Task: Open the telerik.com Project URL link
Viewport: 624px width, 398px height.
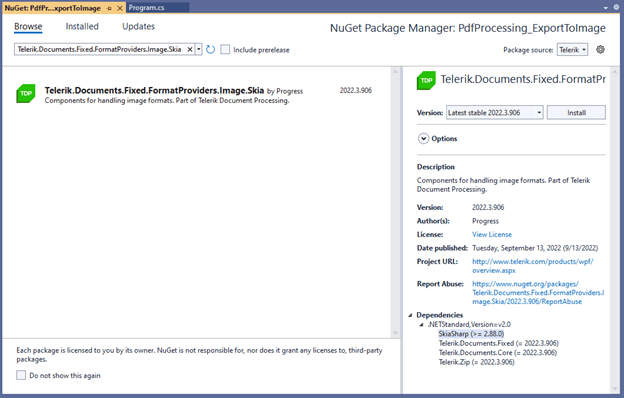Action: pyautogui.click(x=532, y=266)
